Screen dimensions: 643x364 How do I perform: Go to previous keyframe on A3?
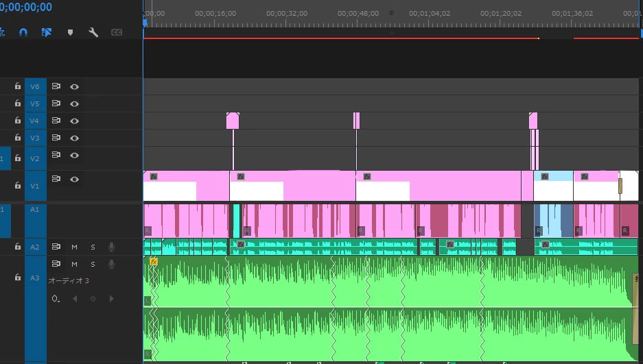(x=75, y=298)
